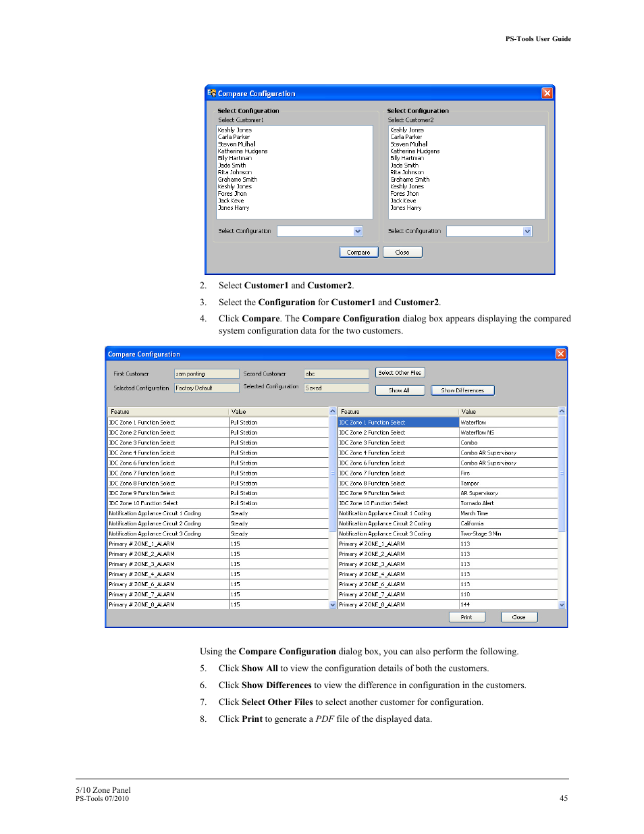Select highlighted IDC Zone 1 Function Select row
The image size is (644, 834).
tap(398, 422)
